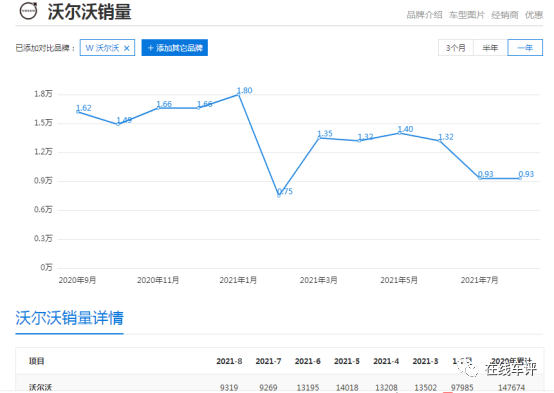Select the 3个月 time range
Viewport: 554px width, 393px height.
pyautogui.click(x=455, y=48)
